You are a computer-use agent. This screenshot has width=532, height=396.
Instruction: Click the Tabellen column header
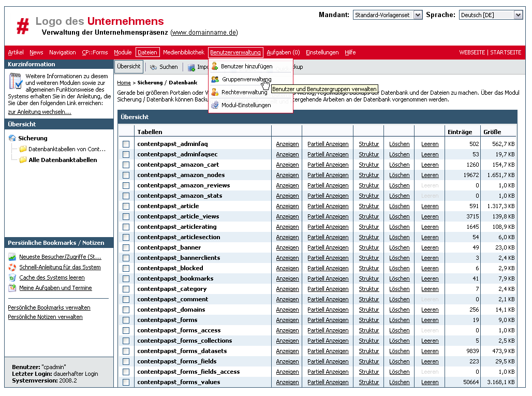coord(150,132)
